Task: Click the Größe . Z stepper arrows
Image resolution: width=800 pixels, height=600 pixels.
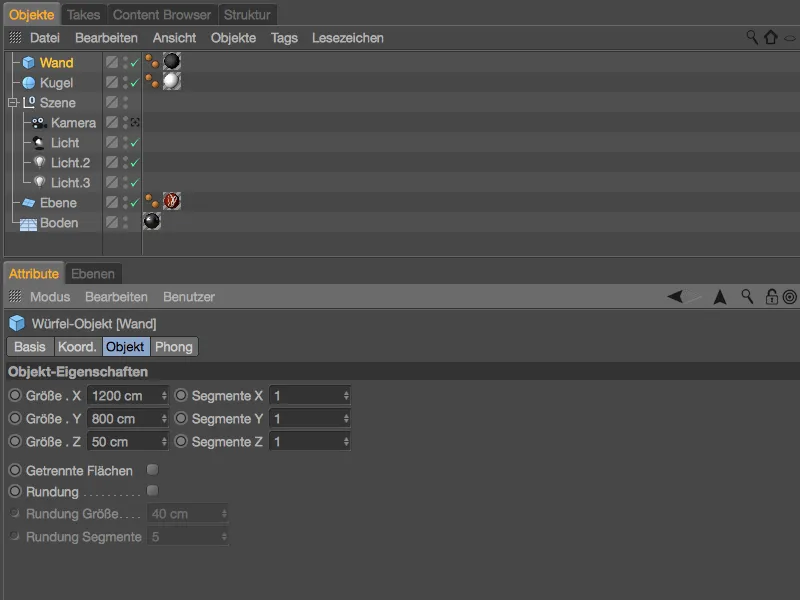Action: pyautogui.click(x=164, y=441)
